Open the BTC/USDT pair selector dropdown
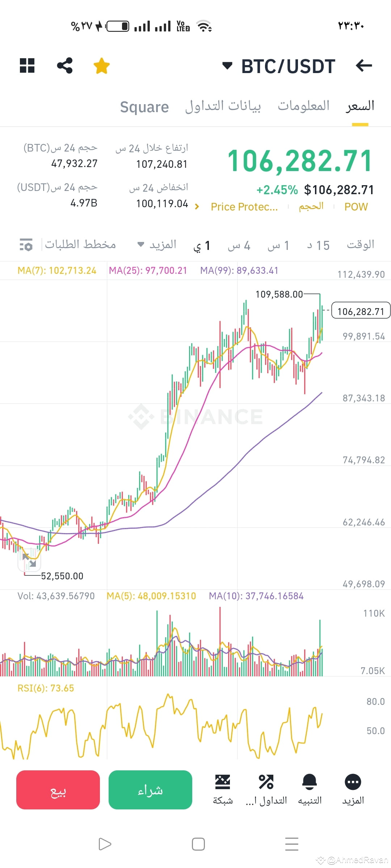The image size is (391, 868). (x=227, y=66)
